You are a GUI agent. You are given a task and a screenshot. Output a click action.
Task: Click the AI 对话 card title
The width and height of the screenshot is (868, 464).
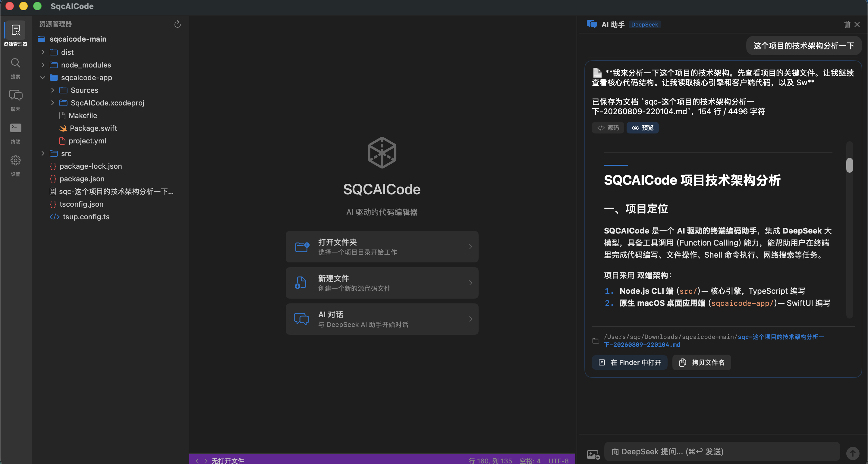pyautogui.click(x=331, y=314)
